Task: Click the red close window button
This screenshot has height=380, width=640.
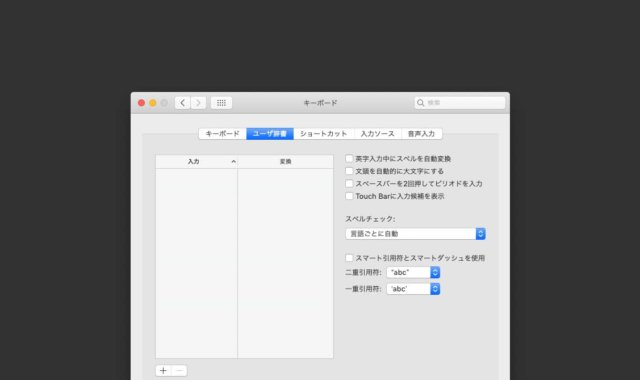Action: pos(141,103)
